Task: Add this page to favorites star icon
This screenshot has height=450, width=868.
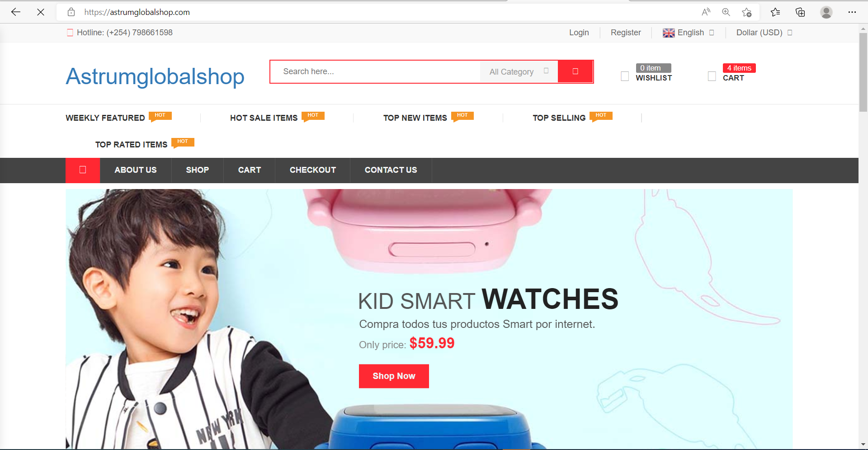Action: [746, 12]
